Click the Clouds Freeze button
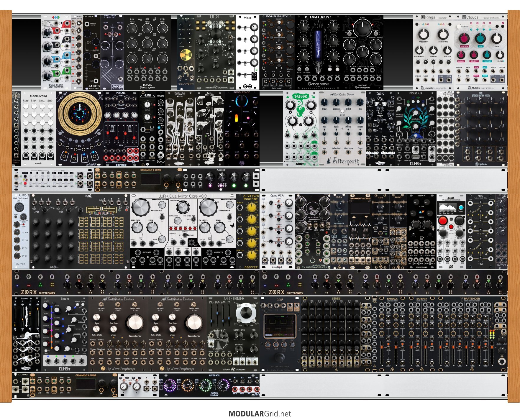Viewport: 520px width, 420px height. point(459,26)
